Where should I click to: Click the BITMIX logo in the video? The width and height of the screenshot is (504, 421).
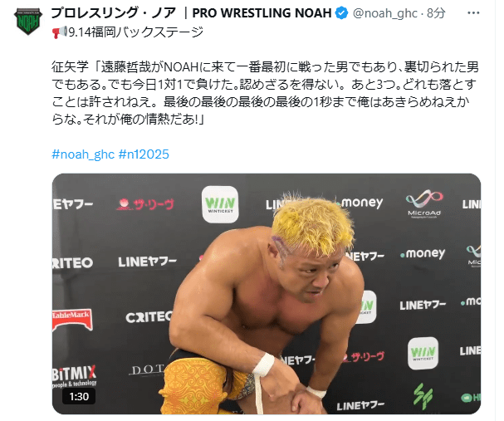[74, 374]
